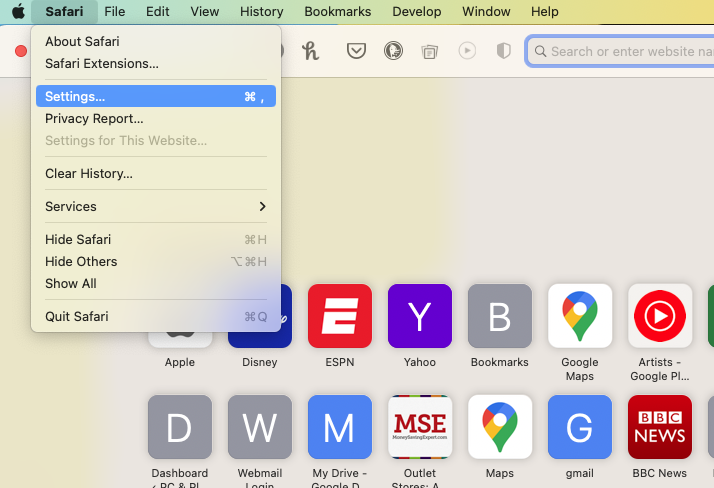The height and width of the screenshot is (488, 714).
Task: Click the stacked pages reader extension icon
Action: (429, 51)
